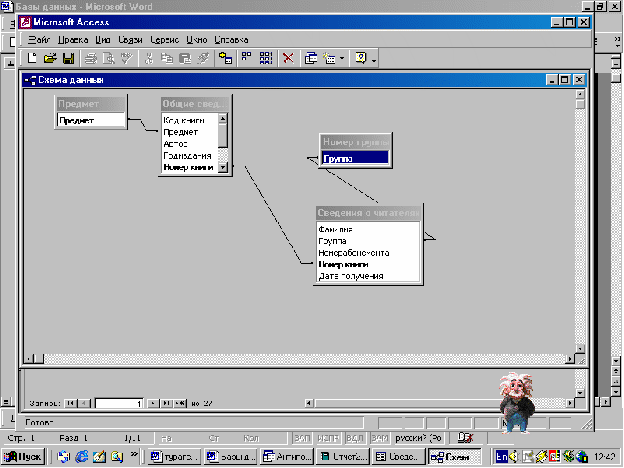Show direct relationships icon
The width and height of the screenshot is (624, 468).
[x=247, y=58]
